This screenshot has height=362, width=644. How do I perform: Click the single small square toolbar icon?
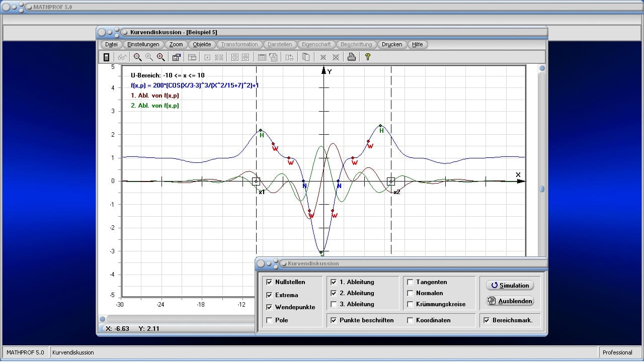click(207, 57)
